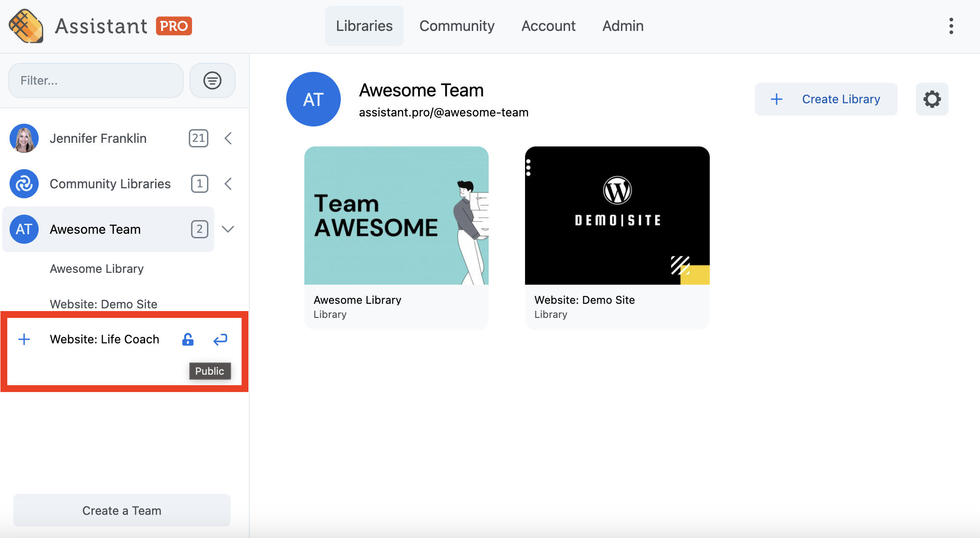Open the Awesome Library thumbnail
The width and height of the screenshot is (980, 538).
coord(396,215)
